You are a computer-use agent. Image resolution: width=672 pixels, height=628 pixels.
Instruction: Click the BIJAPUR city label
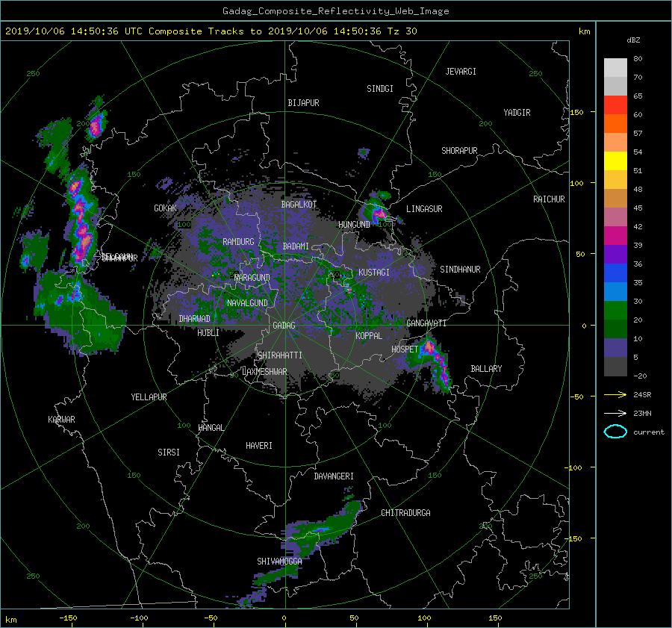tap(303, 103)
